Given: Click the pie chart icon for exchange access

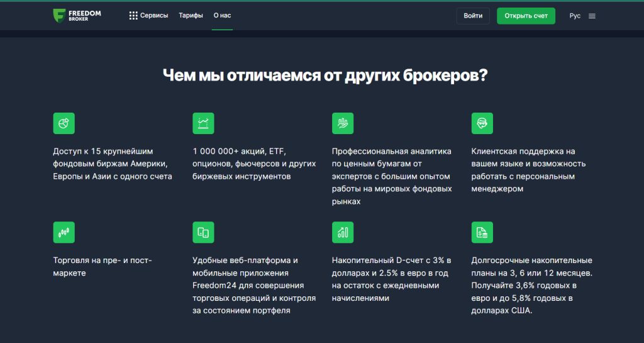Looking at the screenshot, I should click(x=64, y=123).
